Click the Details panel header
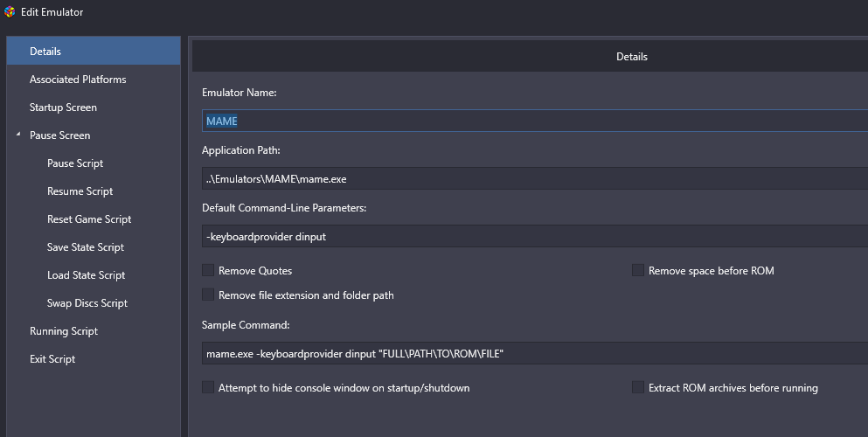The height and width of the screenshot is (437, 868). (x=530, y=57)
